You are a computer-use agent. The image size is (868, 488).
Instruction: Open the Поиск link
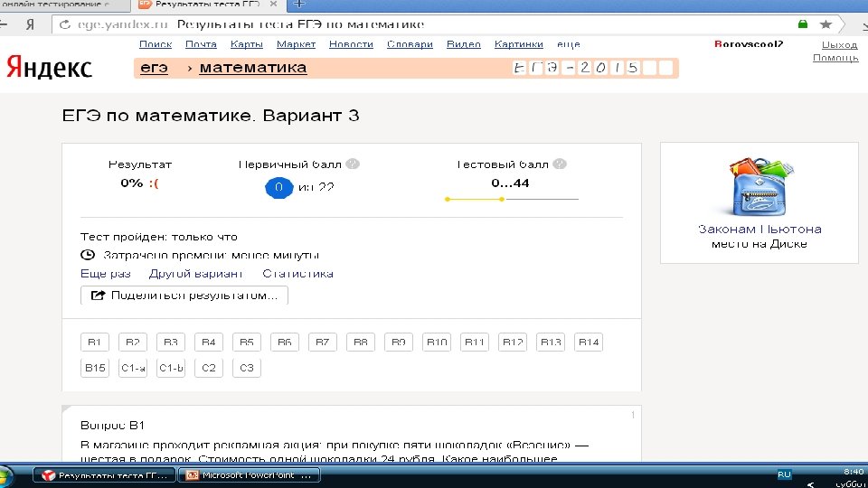156,44
